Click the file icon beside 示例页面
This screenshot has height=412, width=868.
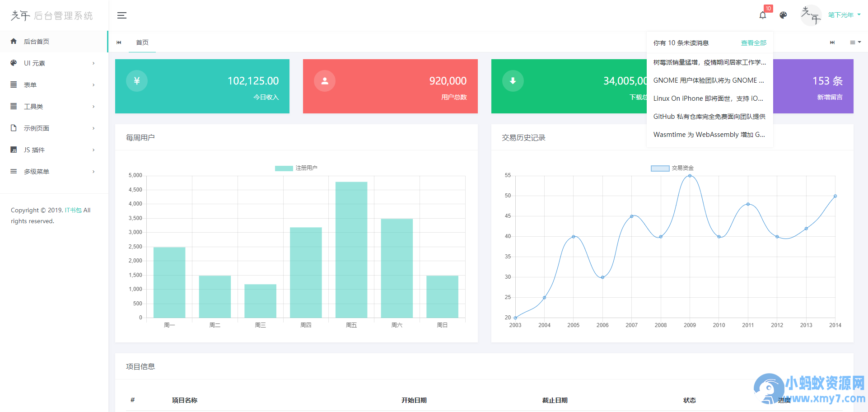[x=14, y=128]
